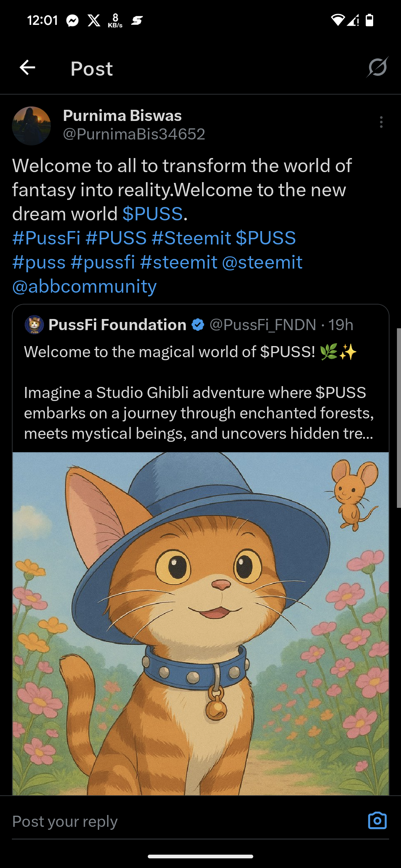
Task: Open Messenger notification icon in status bar
Action: click(x=72, y=20)
